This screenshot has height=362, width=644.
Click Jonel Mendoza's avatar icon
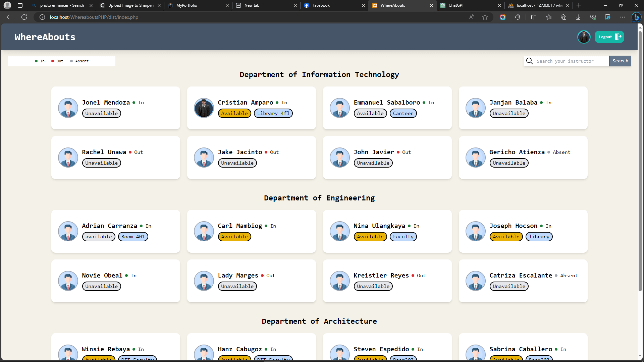(x=68, y=108)
